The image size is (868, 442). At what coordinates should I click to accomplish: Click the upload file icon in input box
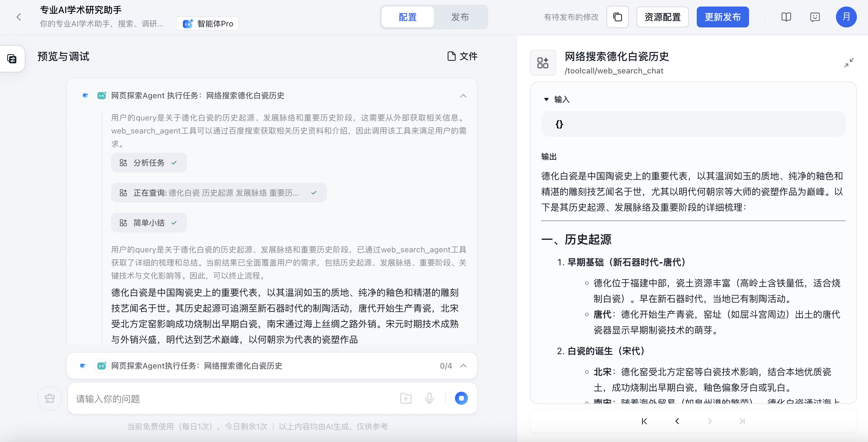coord(406,398)
